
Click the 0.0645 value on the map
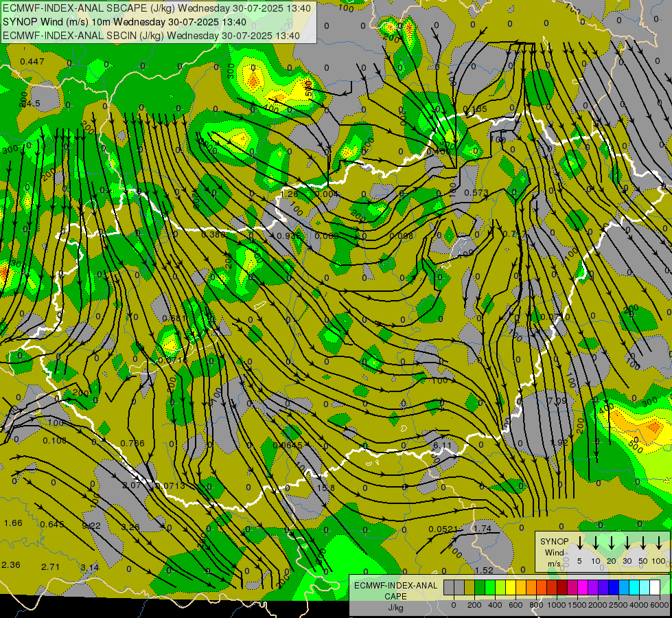288,445
